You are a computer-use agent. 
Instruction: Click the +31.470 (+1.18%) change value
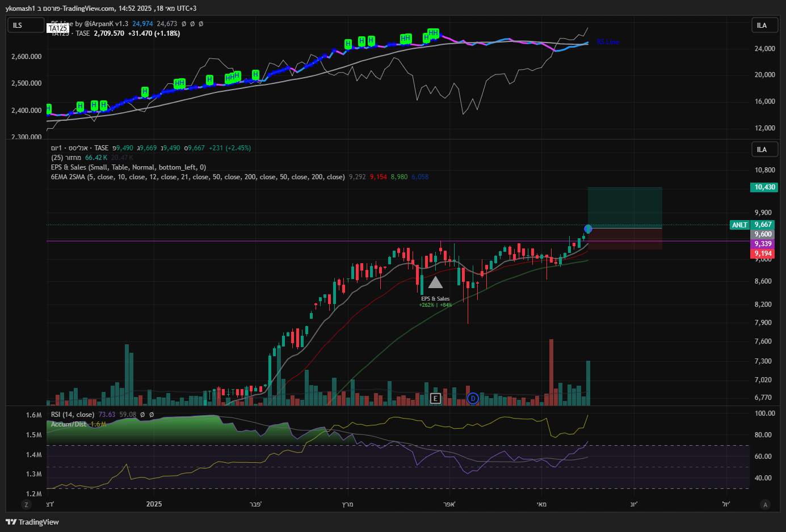[154, 33]
